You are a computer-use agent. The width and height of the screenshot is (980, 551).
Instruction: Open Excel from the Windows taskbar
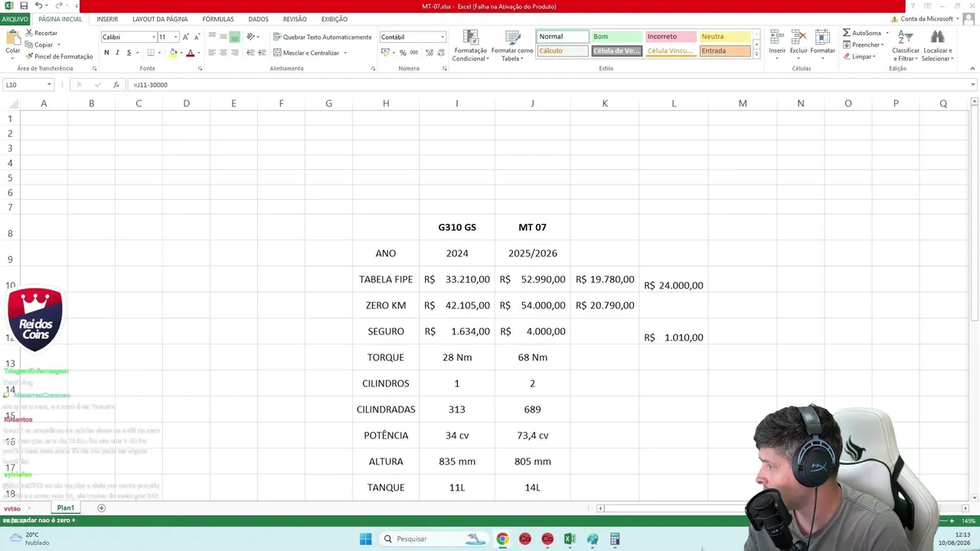coord(570,539)
